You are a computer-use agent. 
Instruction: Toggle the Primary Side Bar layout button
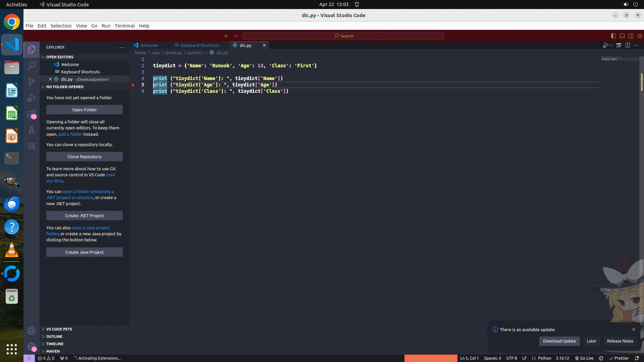pyautogui.click(x=613, y=36)
